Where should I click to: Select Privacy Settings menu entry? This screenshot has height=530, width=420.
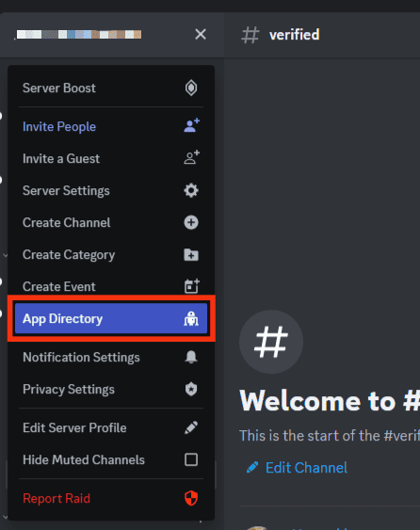111,389
